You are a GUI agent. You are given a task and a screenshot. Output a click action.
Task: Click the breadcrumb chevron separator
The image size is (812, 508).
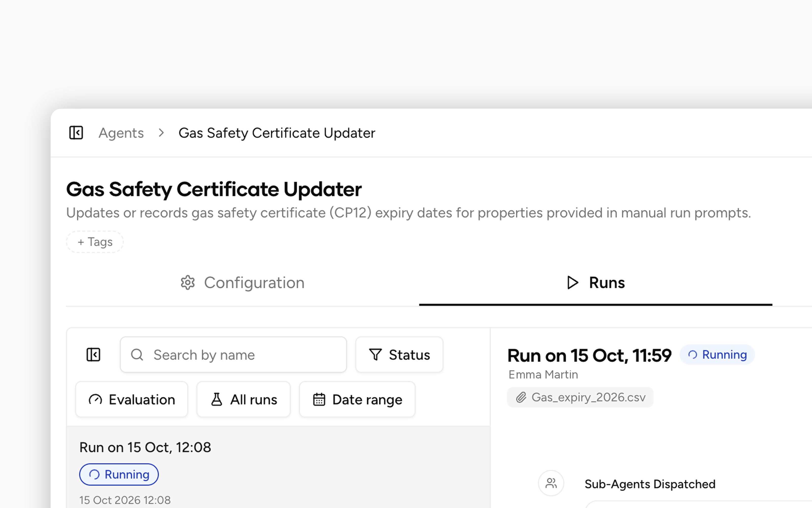coord(161,133)
